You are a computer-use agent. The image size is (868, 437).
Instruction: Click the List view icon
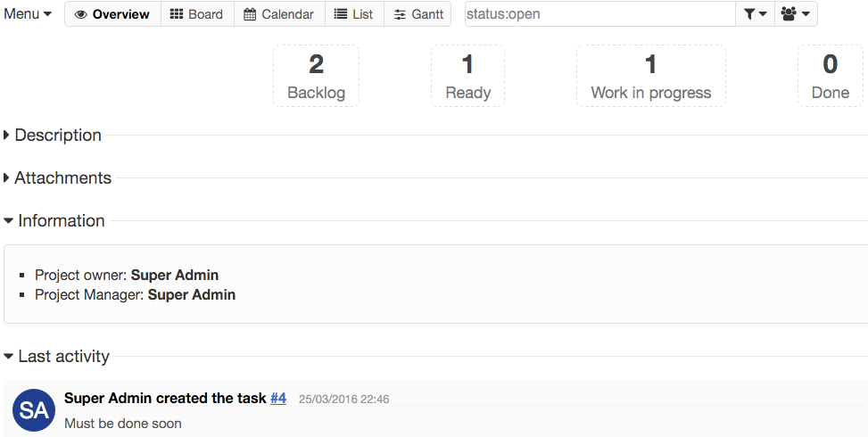(341, 14)
